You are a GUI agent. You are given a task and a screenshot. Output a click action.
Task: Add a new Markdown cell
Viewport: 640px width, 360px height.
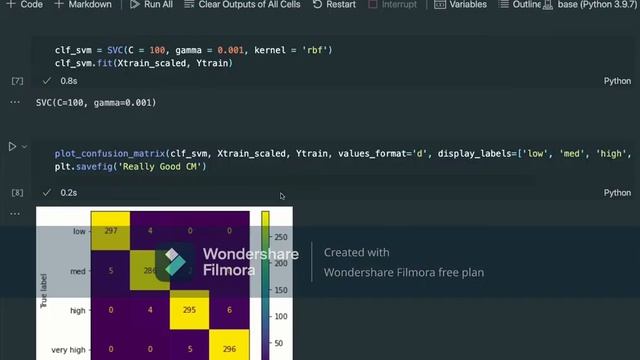(83, 4)
